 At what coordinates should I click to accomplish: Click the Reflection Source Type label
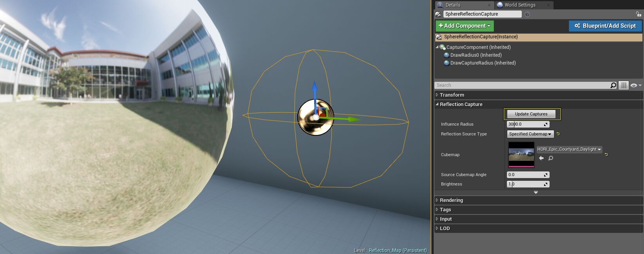coord(464,134)
